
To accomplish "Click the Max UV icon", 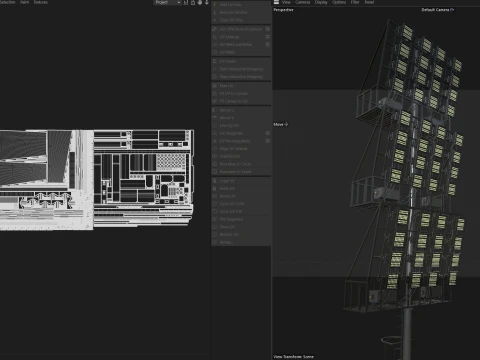I will pyautogui.click(x=215, y=86).
